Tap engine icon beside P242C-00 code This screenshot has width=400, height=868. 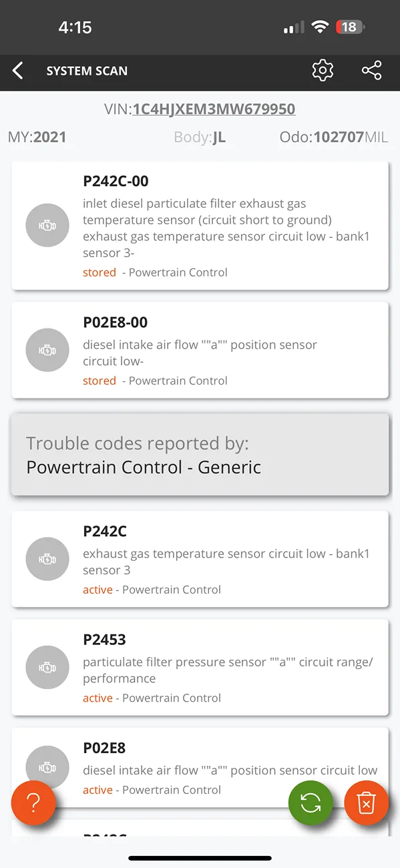(x=47, y=226)
